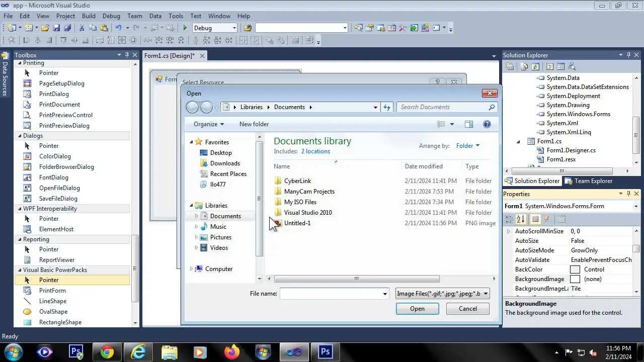
Task: Open the Toolbox icon in top toolbar
Action: click(403, 28)
